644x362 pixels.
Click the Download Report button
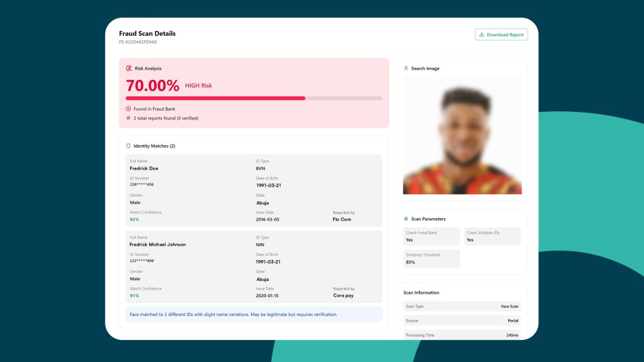click(501, 35)
